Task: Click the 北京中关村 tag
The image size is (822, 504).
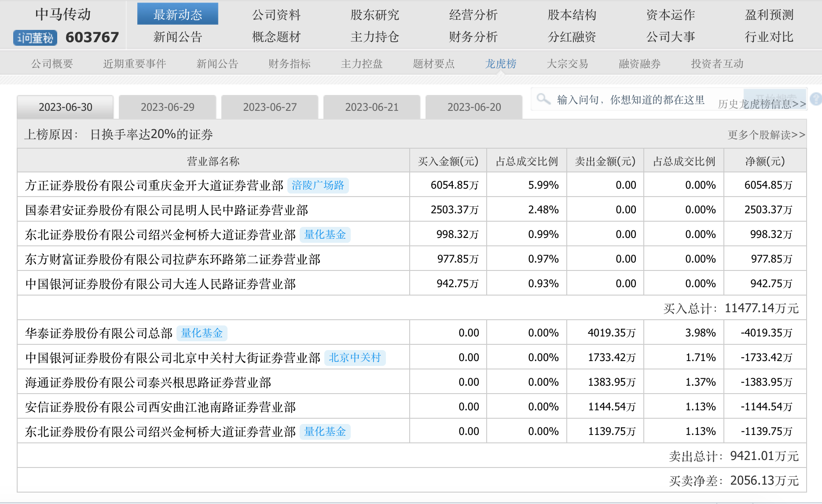Action: click(355, 358)
